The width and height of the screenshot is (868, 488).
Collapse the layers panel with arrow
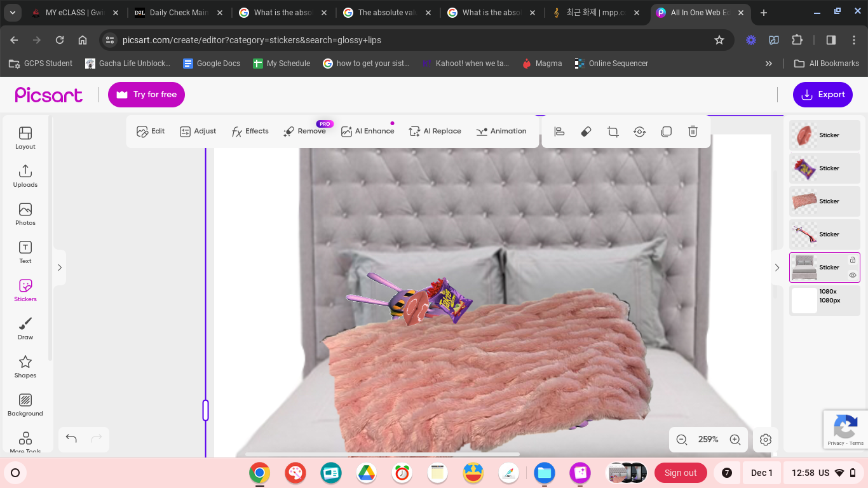click(776, 268)
